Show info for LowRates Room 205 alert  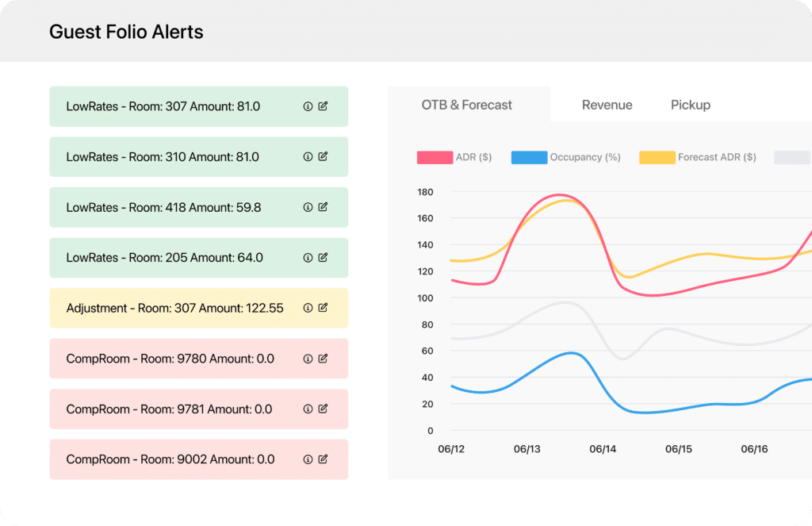click(x=308, y=258)
